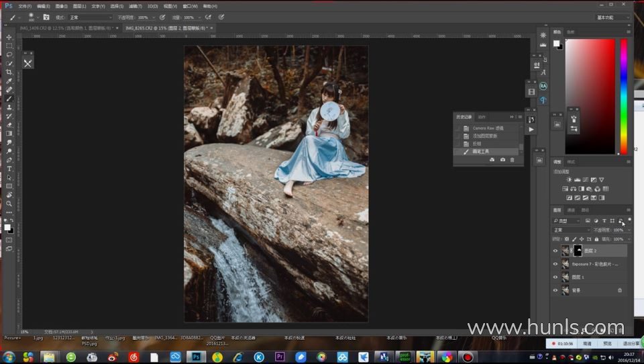Toggle visibility of 图层 1 layer
Screen dimensions: 644x364
click(x=555, y=277)
